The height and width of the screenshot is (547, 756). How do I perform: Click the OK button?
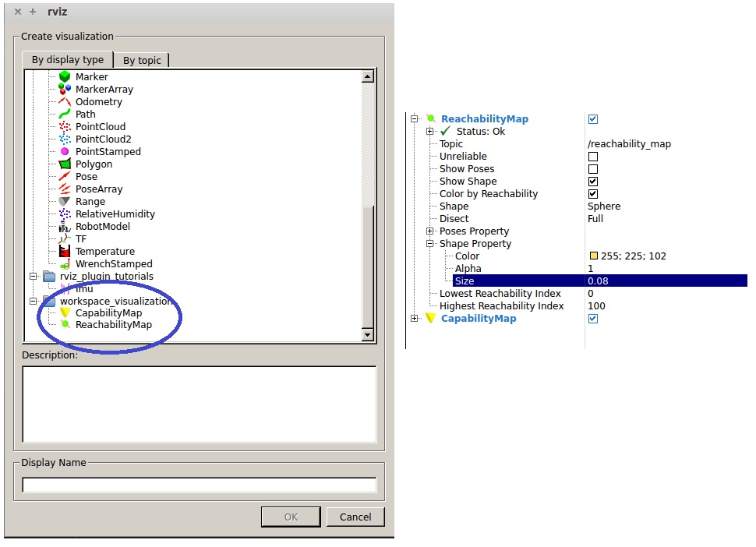click(291, 517)
